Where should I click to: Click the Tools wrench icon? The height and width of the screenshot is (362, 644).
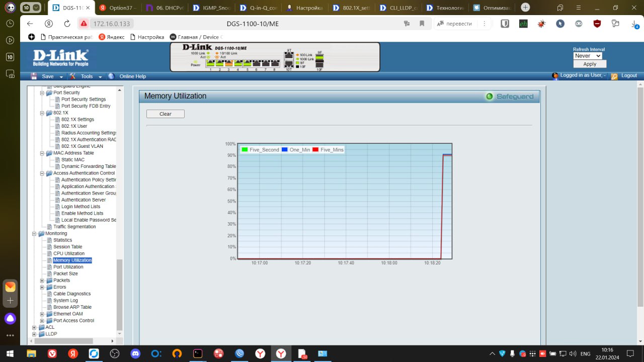click(x=72, y=76)
